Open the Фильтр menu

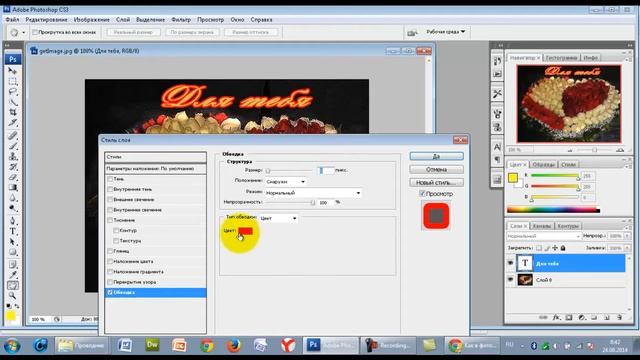coord(181,20)
